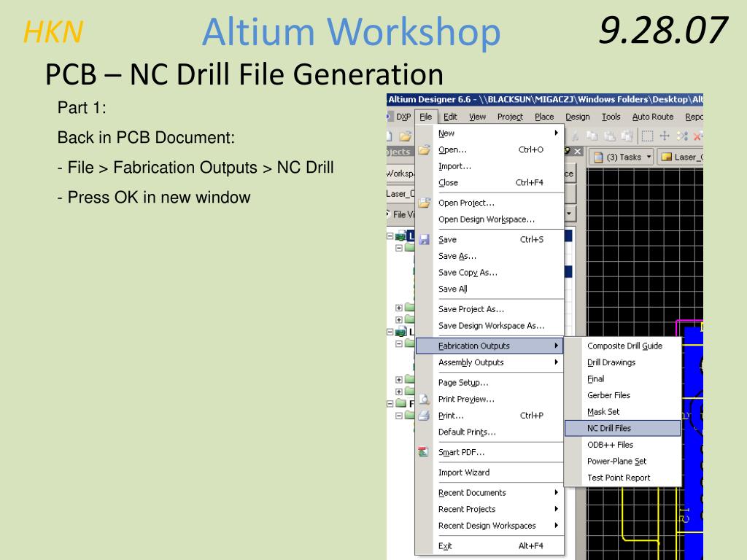Open the (3) Tasks dropdown
747x560 pixels.
coord(622,157)
